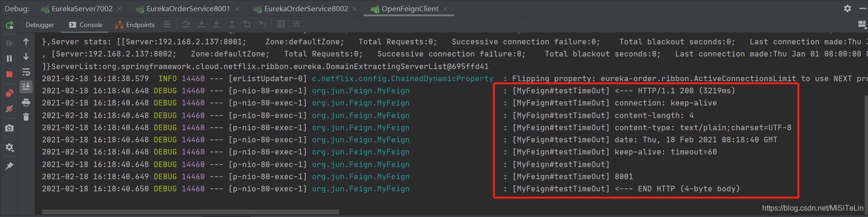Viewport: 868px width, 217px height.
Task: Click the 'content-length: 4' log text
Action: point(654,116)
